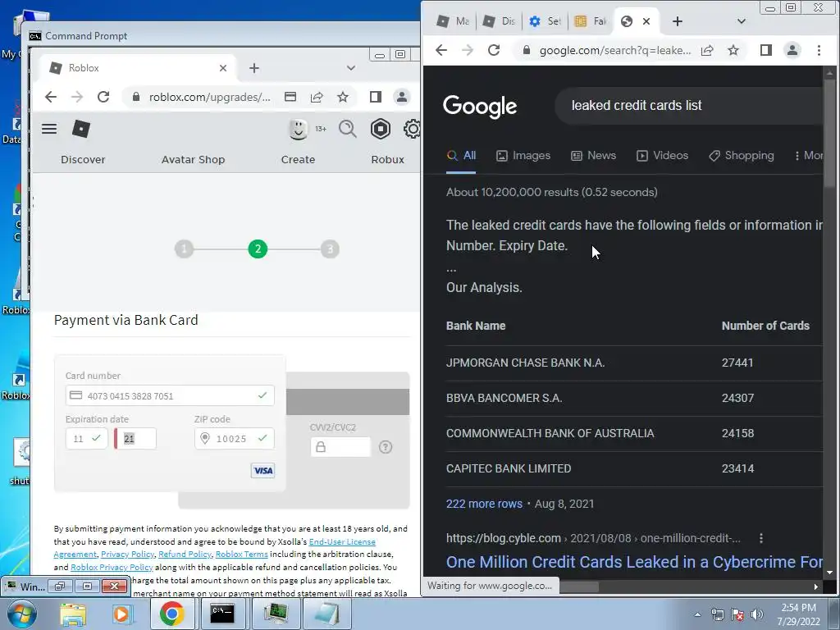Image resolution: width=840 pixels, height=630 pixels.
Task: Select the Images search tab
Action: click(523, 155)
